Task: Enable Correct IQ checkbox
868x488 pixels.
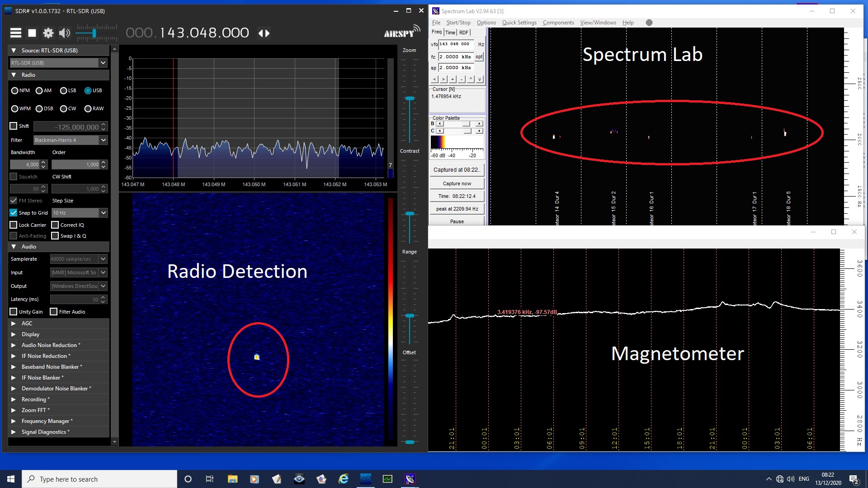Action: pyautogui.click(x=55, y=225)
